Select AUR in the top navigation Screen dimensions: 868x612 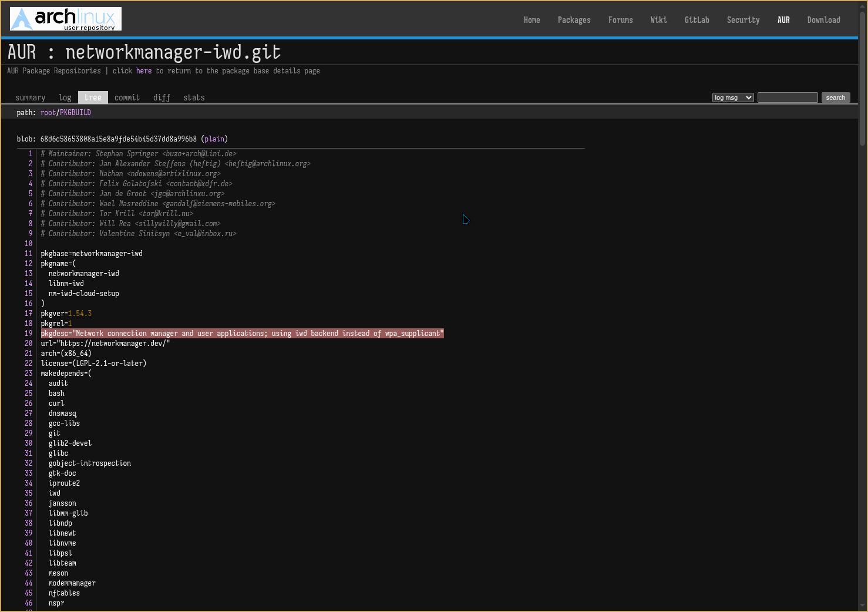point(783,20)
